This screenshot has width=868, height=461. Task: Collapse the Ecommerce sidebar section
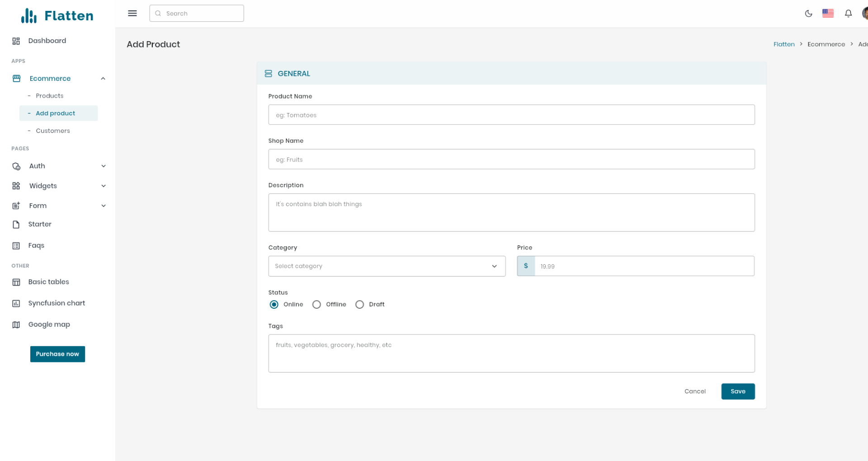(103, 78)
